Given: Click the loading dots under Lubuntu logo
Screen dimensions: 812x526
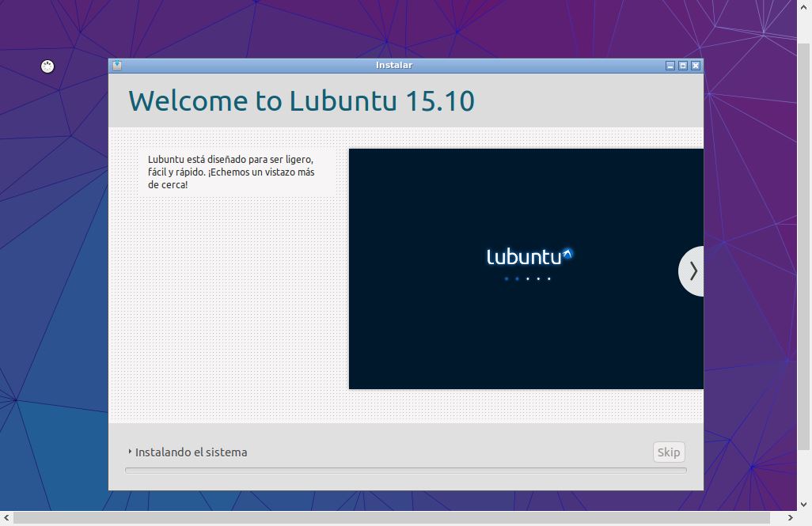Looking at the screenshot, I should (x=527, y=278).
